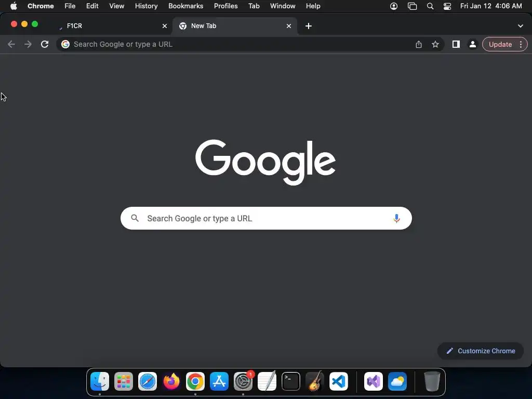Launch Visual Studio Code from the Dock
The width and height of the screenshot is (532, 399).
pyautogui.click(x=339, y=381)
